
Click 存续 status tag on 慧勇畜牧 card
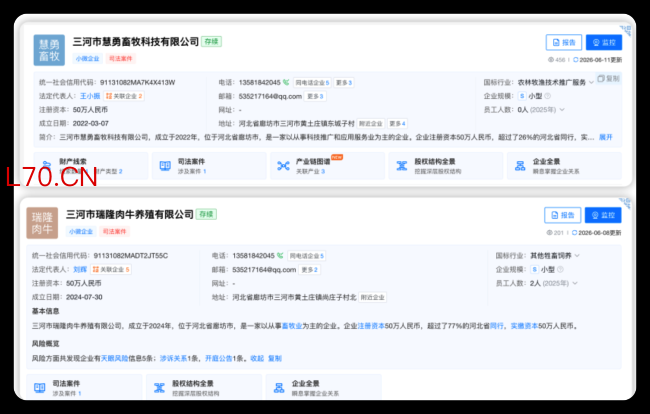tap(211, 42)
